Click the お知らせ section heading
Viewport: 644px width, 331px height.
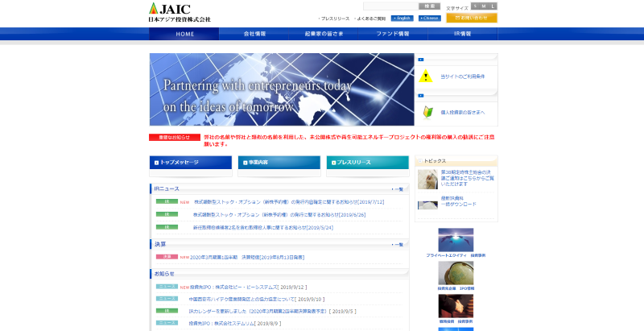[x=164, y=274]
